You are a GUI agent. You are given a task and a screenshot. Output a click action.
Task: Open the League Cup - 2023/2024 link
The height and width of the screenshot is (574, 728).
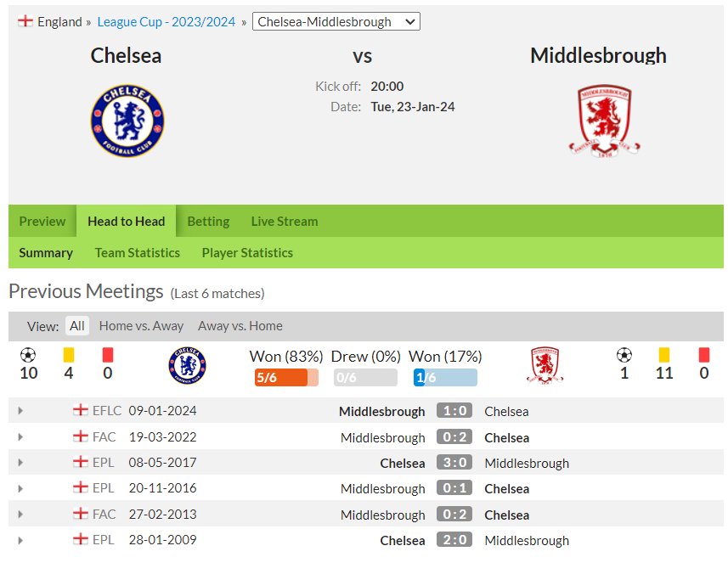coord(166,22)
